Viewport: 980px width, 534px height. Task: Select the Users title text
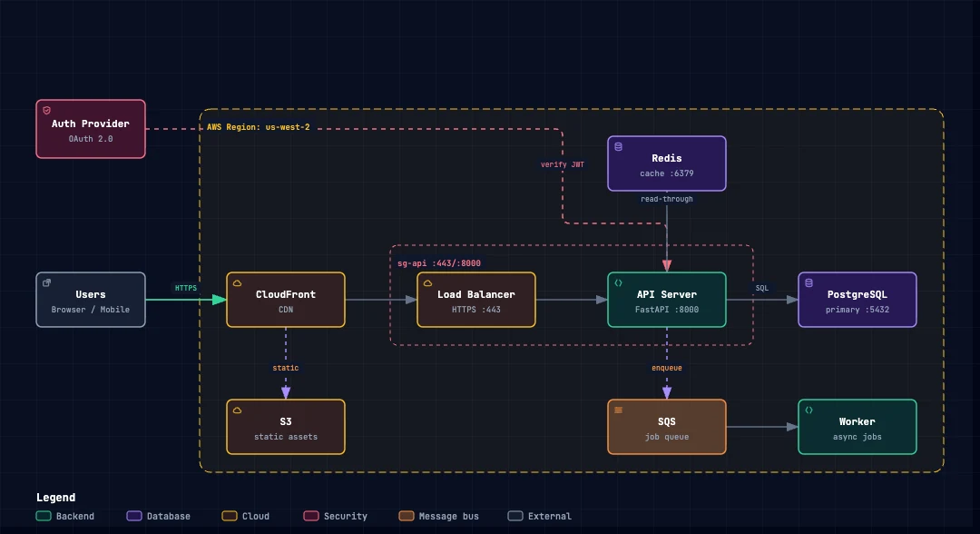click(91, 294)
